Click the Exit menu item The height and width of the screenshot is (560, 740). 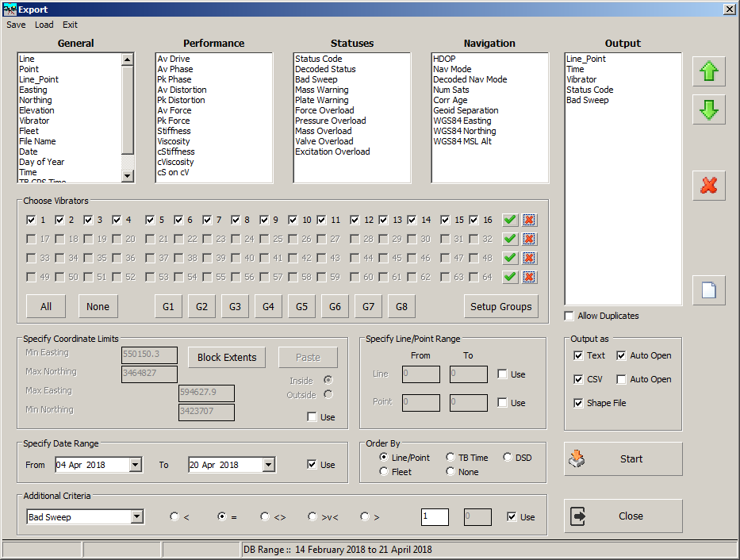click(70, 25)
